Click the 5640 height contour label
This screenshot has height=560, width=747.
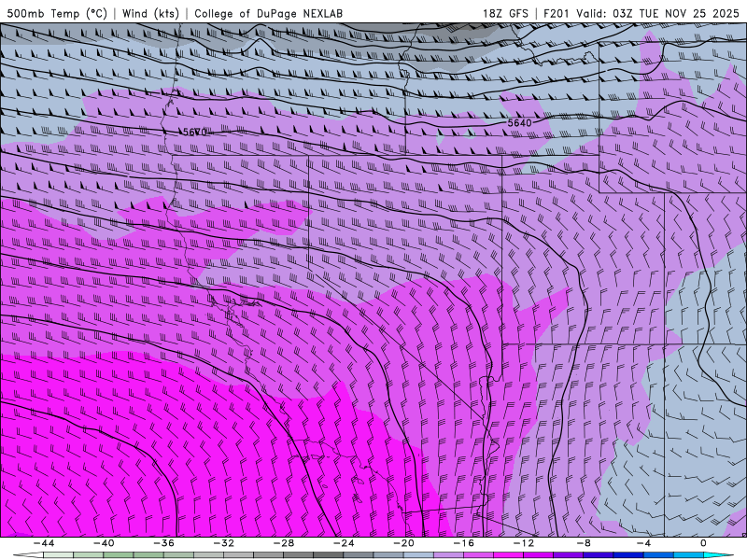[x=519, y=123]
